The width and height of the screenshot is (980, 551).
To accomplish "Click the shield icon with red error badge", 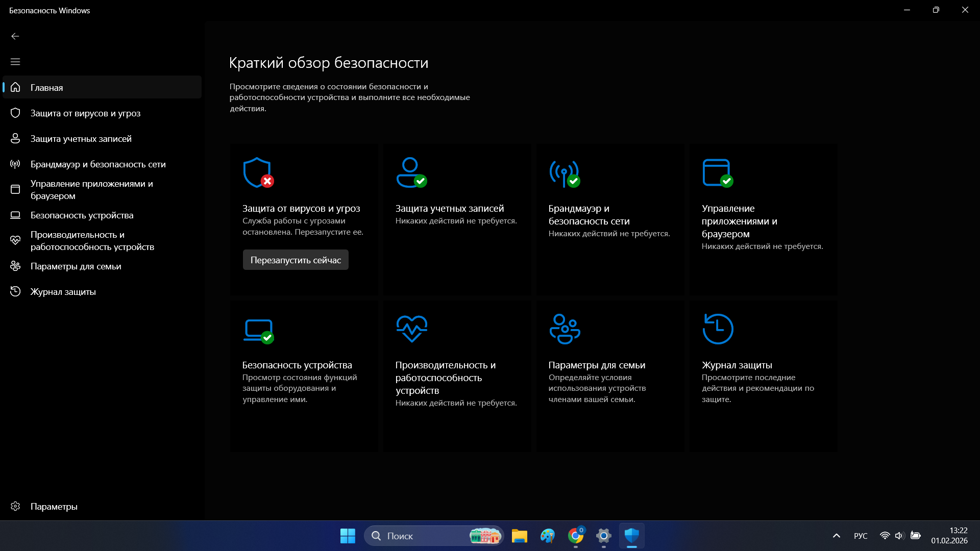I will point(258,172).
